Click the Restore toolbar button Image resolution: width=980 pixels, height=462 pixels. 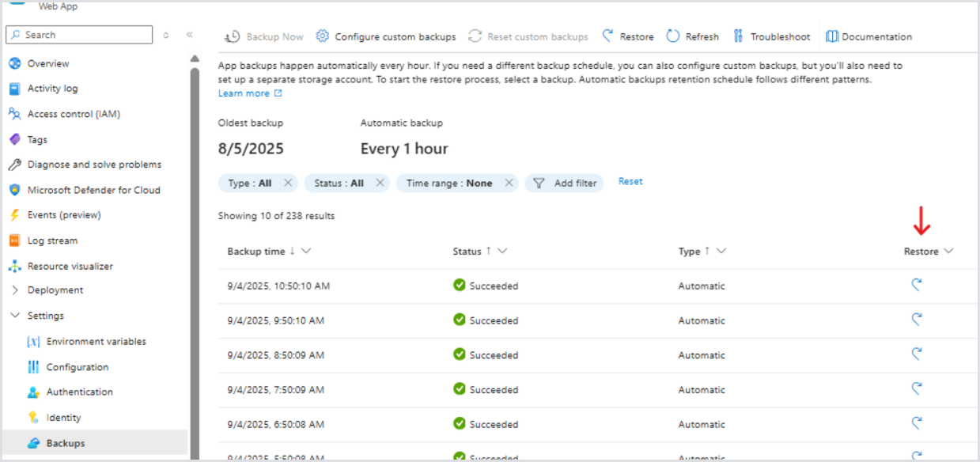(x=628, y=36)
